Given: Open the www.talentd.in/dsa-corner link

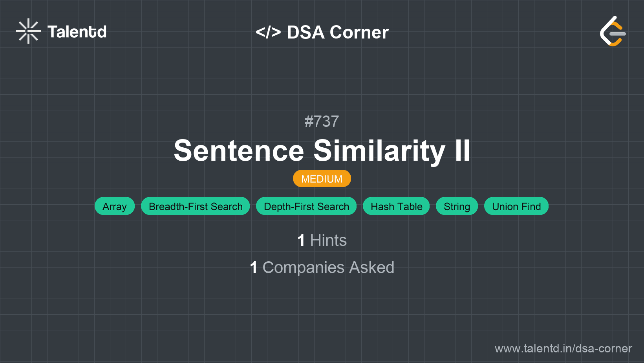Looking at the screenshot, I should (x=563, y=348).
